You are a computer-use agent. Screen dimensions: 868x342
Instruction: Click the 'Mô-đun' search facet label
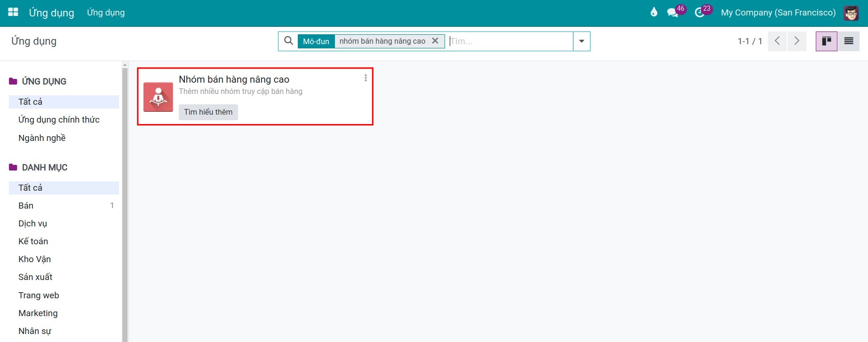pyautogui.click(x=316, y=41)
